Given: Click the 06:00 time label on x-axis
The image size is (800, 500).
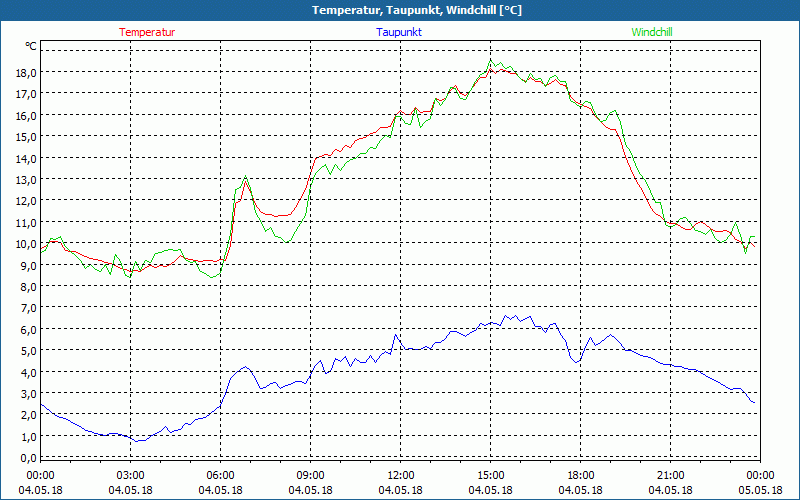Looking at the screenshot, I should point(220,476).
